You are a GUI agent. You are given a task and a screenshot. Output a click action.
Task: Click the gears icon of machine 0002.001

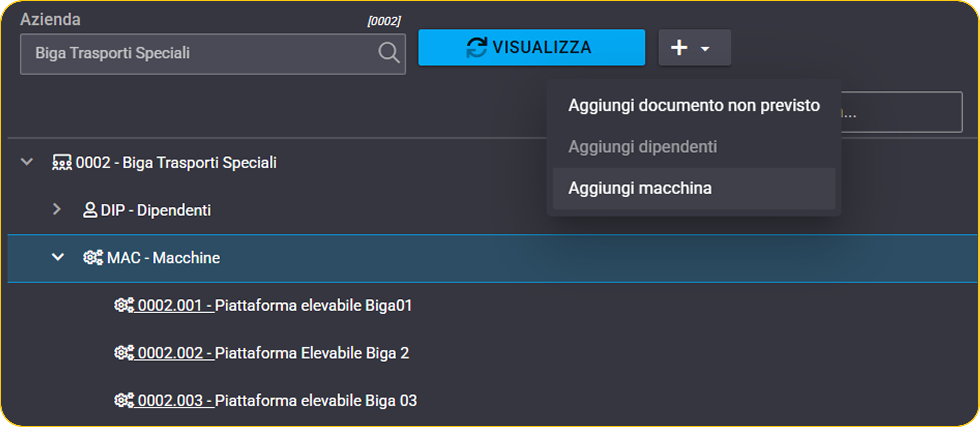(124, 305)
